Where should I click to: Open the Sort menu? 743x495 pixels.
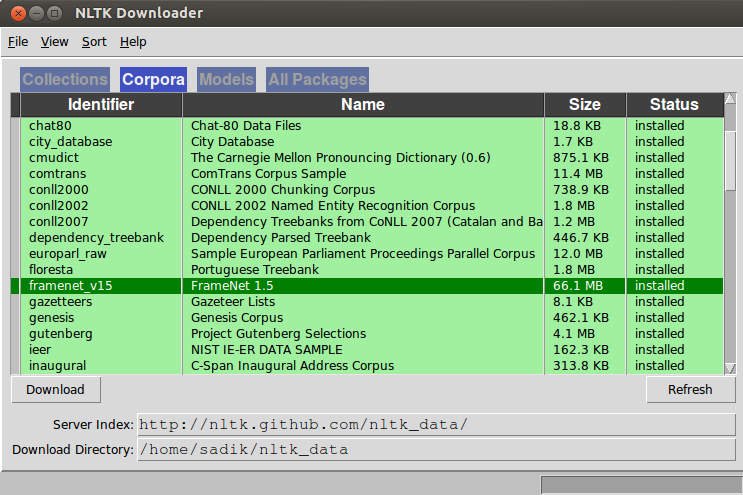tap(94, 42)
